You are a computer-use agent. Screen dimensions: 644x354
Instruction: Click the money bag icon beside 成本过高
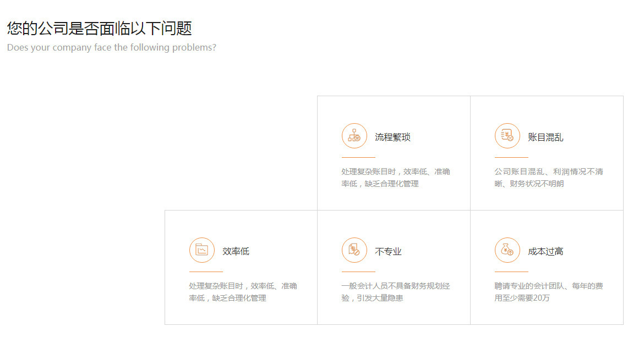coord(507,250)
